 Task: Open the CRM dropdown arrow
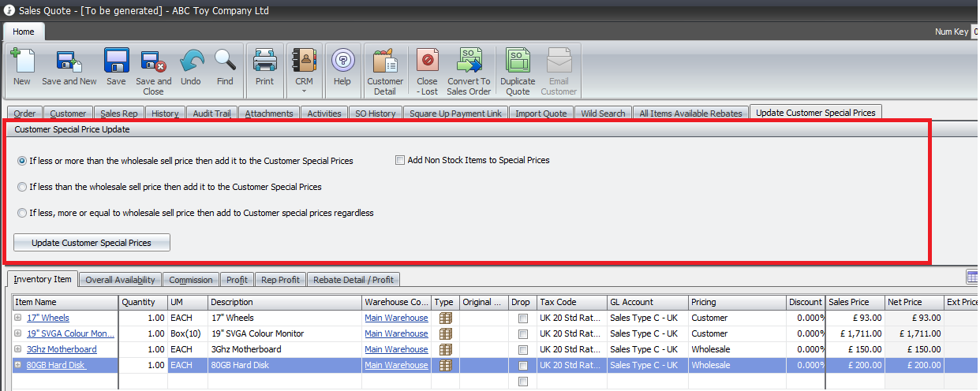[304, 91]
